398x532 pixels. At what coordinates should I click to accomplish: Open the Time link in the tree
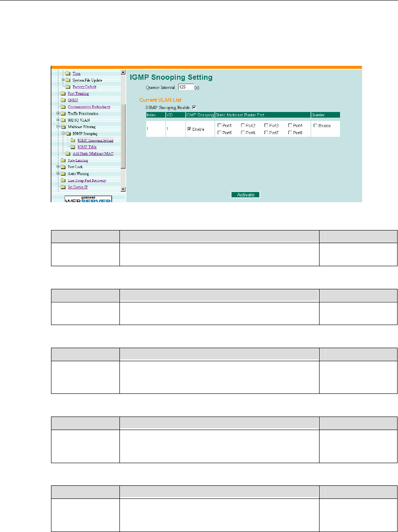tap(76, 73)
